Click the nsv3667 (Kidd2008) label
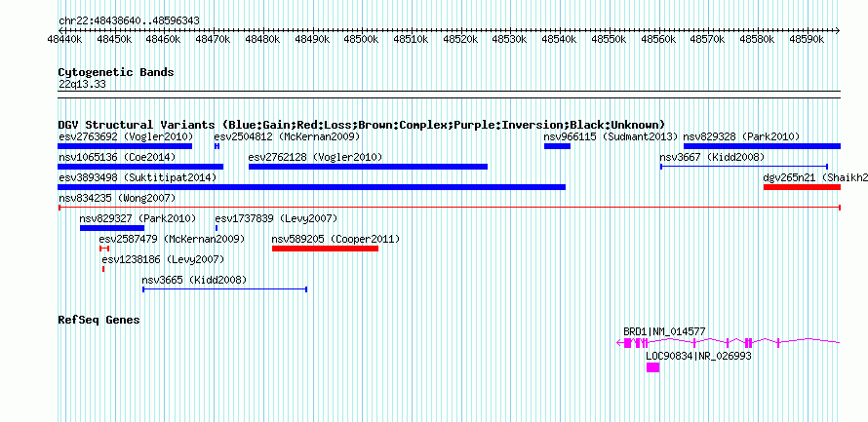 (x=712, y=157)
